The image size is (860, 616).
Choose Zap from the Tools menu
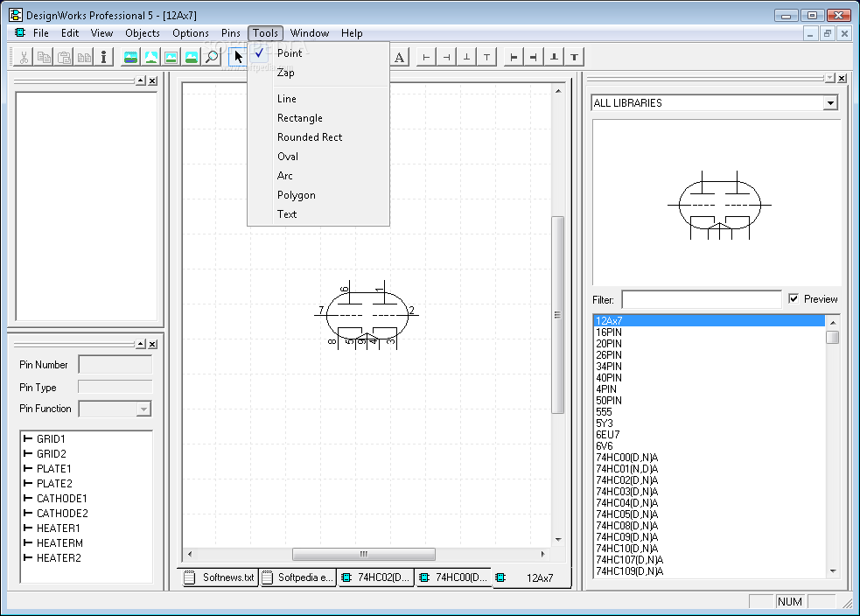point(318,73)
